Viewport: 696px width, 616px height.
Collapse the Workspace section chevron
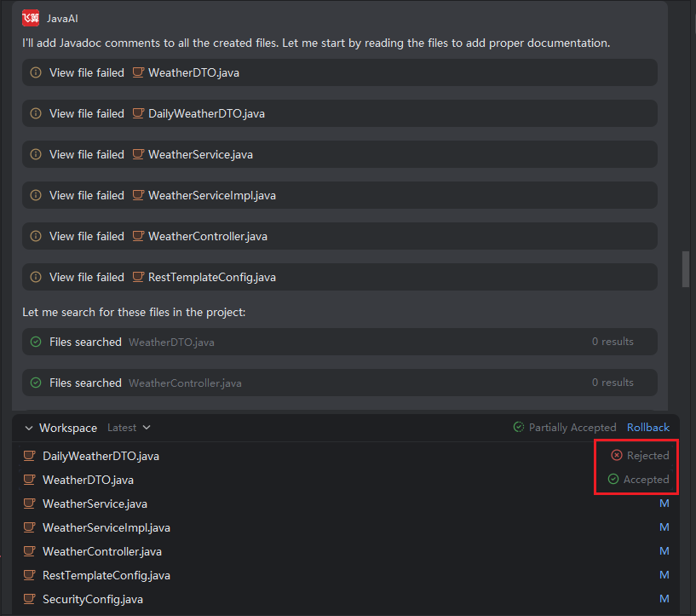(x=29, y=428)
